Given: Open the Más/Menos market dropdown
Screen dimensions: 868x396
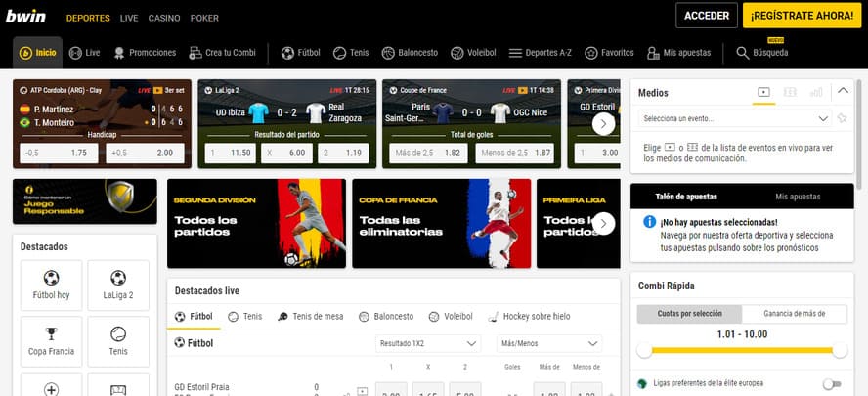Looking at the screenshot, I should point(549,343).
